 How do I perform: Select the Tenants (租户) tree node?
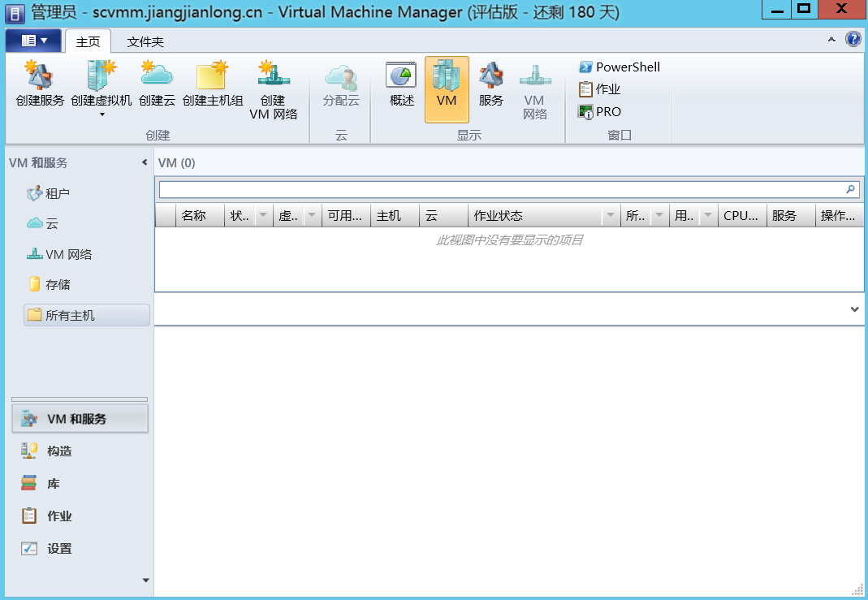pyautogui.click(x=48, y=193)
